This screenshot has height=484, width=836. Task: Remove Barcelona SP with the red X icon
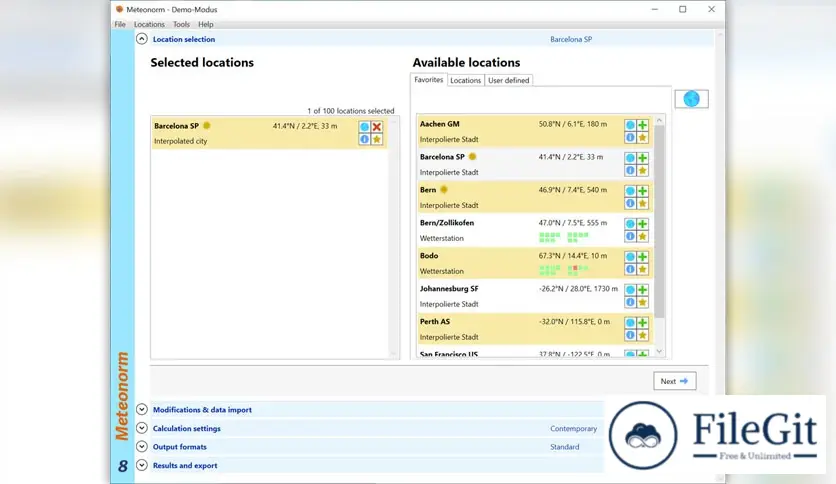click(x=377, y=127)
